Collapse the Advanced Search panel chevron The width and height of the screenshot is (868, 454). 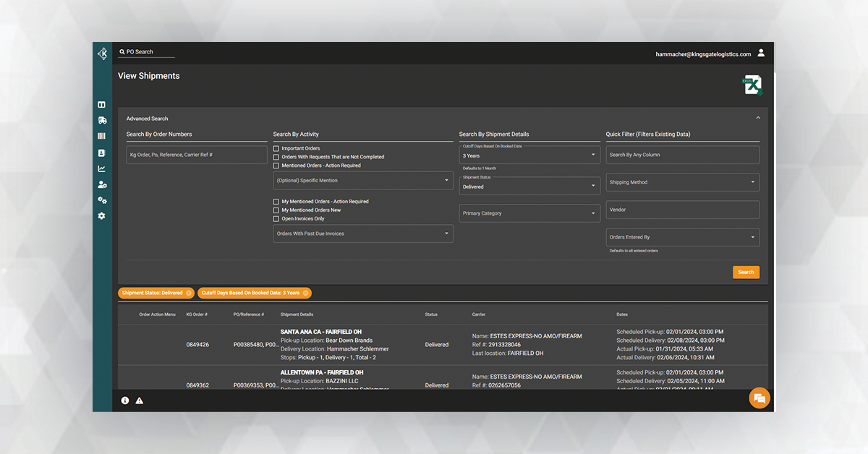point(758,118)
